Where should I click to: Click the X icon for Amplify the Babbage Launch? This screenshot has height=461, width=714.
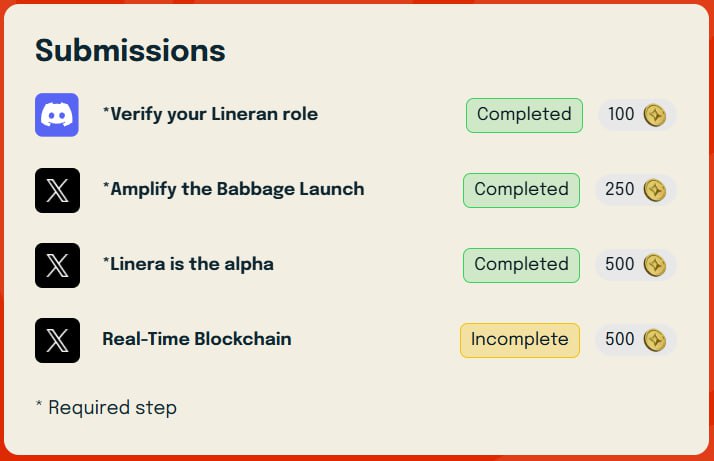[57, 190]
